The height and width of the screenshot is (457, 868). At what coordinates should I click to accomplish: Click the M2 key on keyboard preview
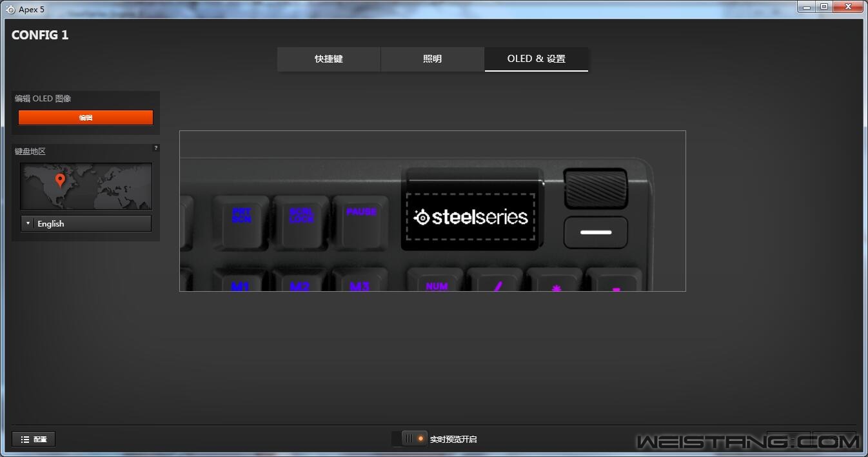click(301, 279)
